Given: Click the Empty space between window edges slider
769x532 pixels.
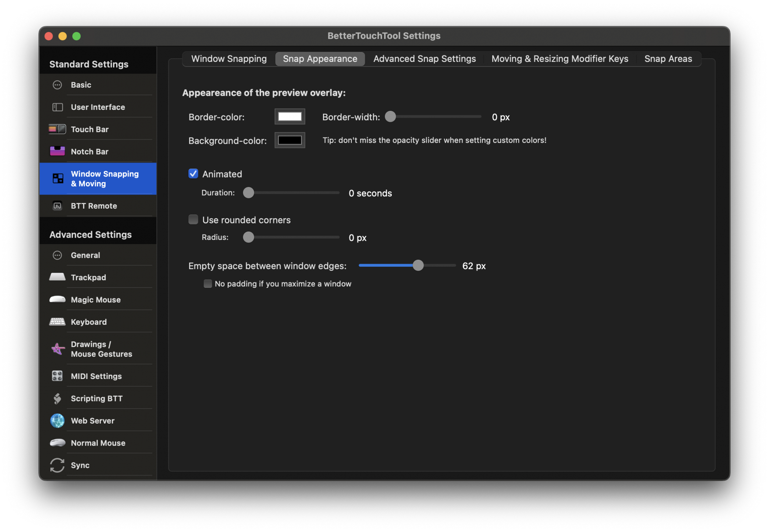Looking at the screenshot, I should (x=407, y=265).
